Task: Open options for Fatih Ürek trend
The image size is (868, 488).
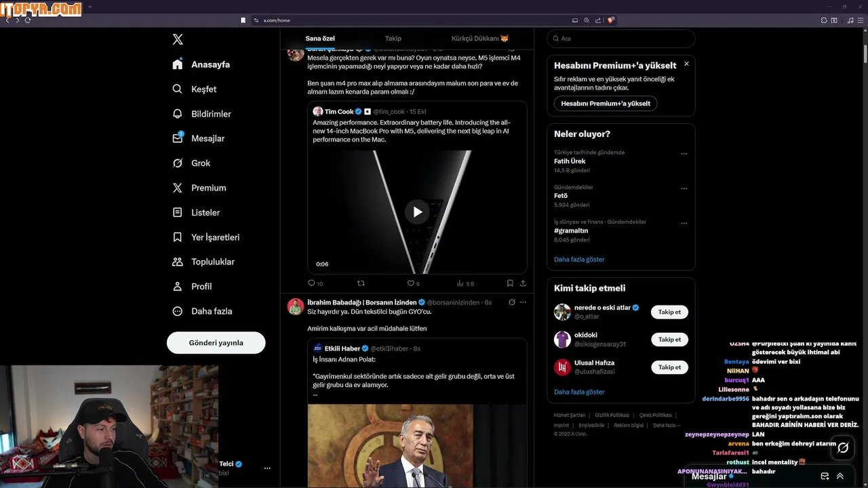Action: 684,154
